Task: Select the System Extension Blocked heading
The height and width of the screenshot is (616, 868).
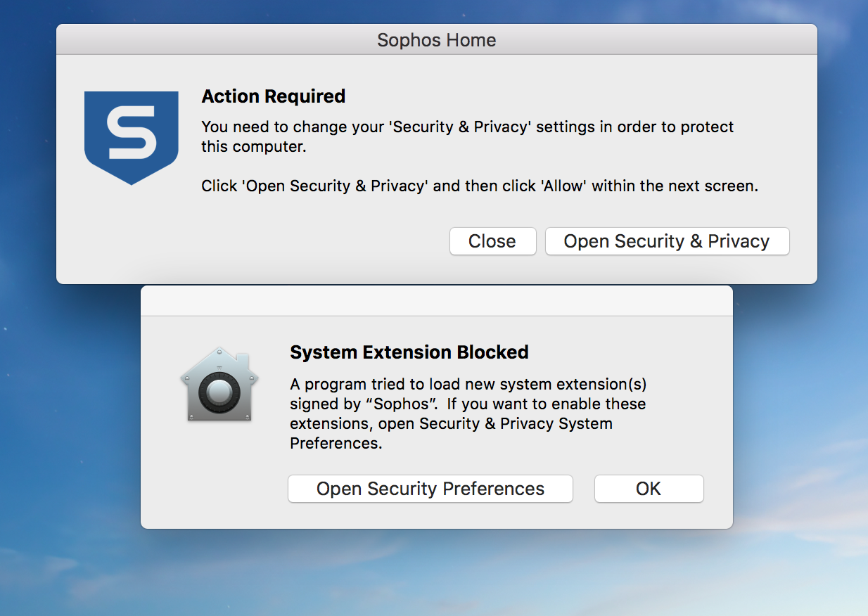Action: click(409, 352)
